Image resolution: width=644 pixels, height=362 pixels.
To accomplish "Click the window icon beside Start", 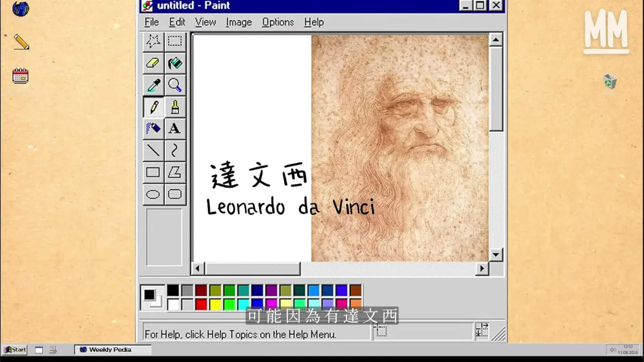I will (x=39, y=350).
